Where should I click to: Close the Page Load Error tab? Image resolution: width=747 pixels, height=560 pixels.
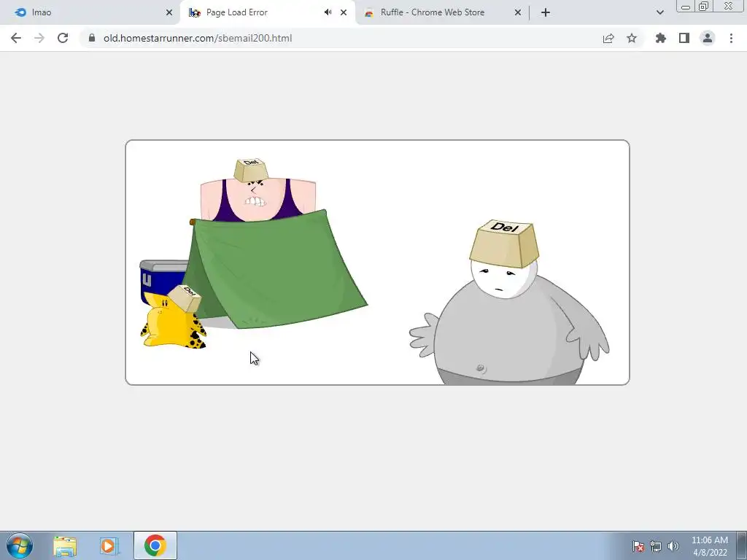[344, 12]
